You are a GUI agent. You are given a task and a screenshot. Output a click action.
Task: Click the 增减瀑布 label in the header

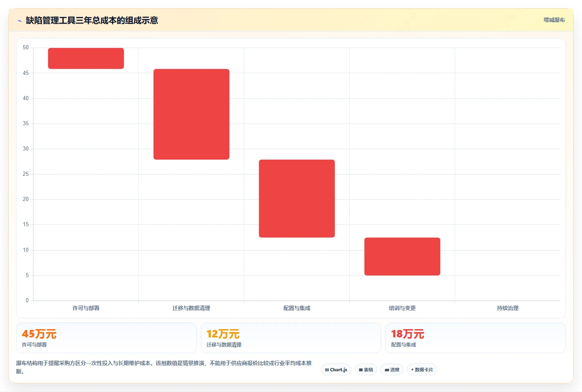click(x=554, y=20)
